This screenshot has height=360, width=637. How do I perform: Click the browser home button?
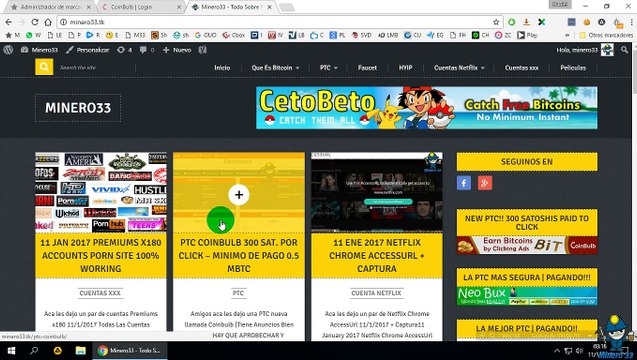pyautogui.click(x=48, y=22)
